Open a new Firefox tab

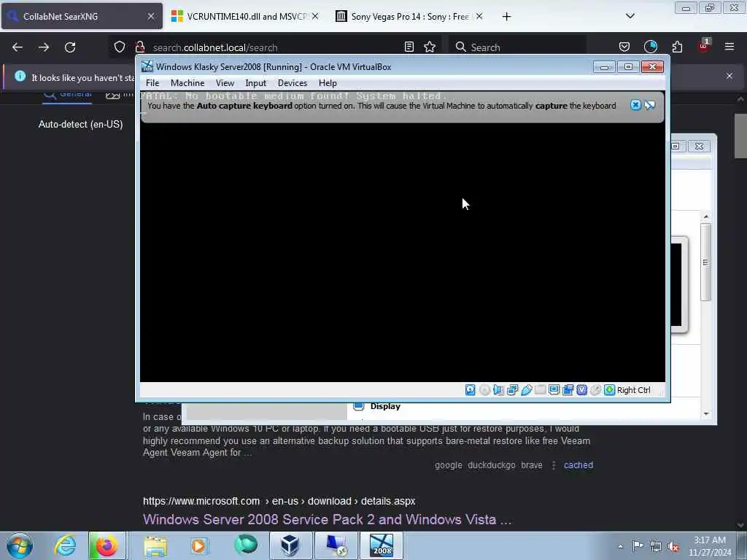(x=506, y=17)
